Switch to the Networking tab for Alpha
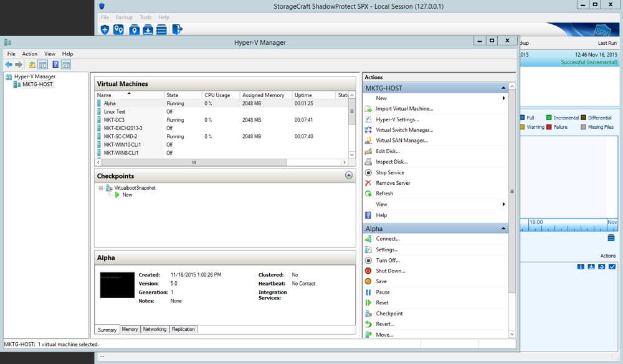This screenshot has height=364, width=623. pos(154,329)
